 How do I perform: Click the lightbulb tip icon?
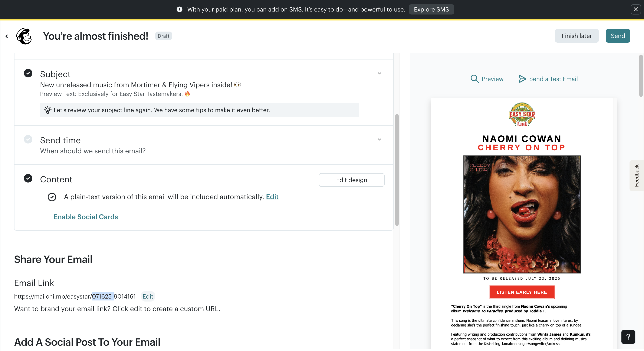(x=47, y=110)
